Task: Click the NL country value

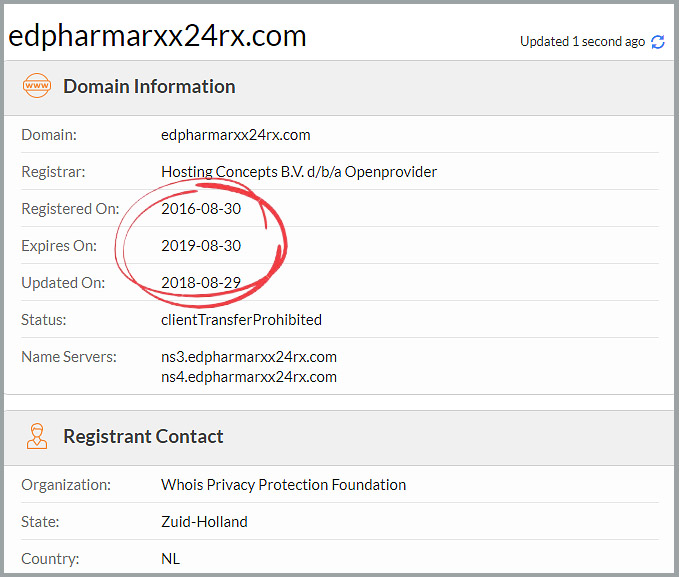Action: tap(170, 559)
